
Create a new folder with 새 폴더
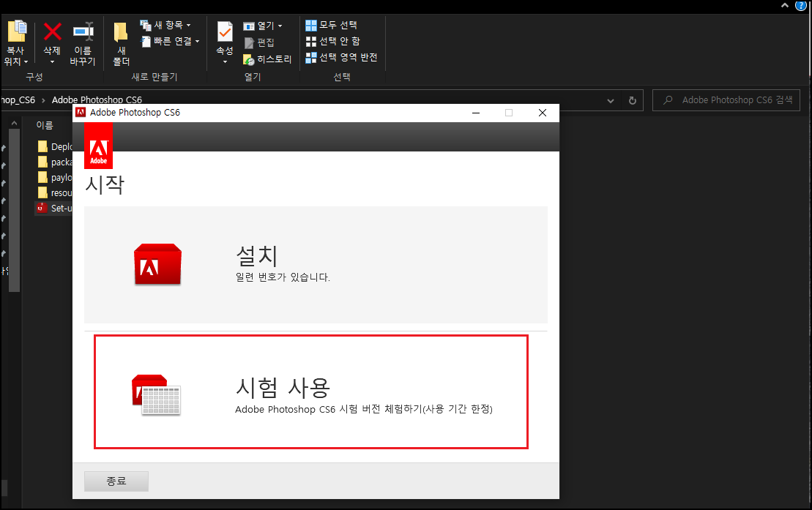122,43
